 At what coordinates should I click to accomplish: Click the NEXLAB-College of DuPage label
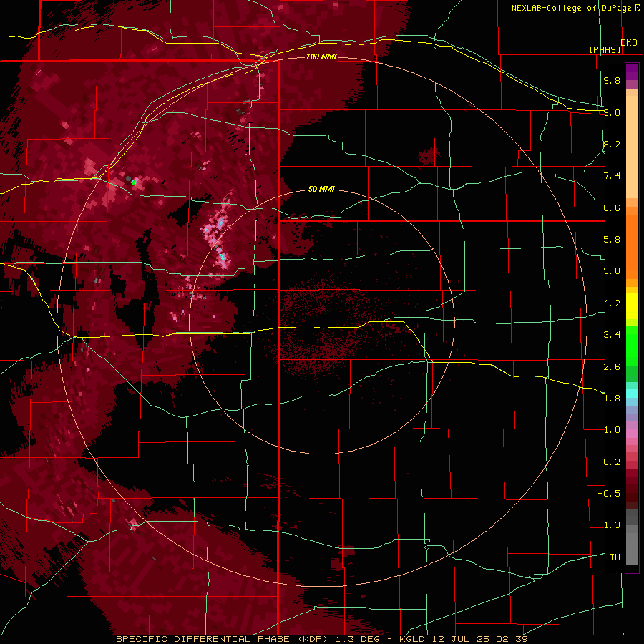pyautogui.click(x=571, y=8)
